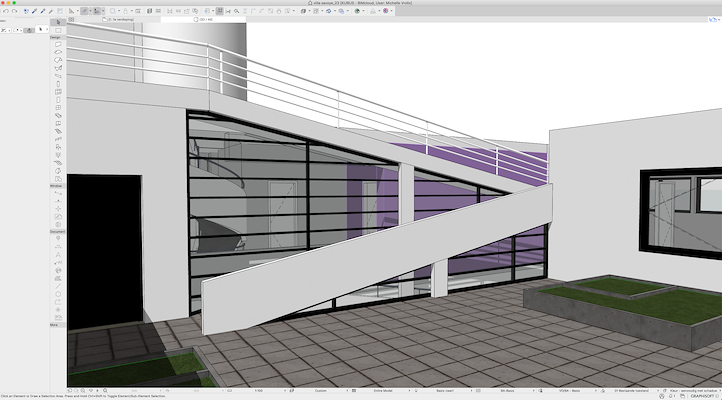Click the Undo arrow in the toolbar
This screenshot has height=400, width=722.
tap(5, 11)
